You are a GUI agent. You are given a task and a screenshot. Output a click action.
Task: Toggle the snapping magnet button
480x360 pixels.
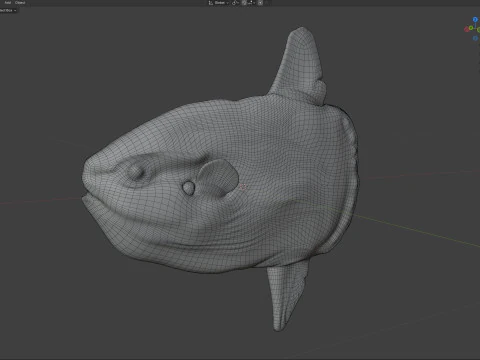coord(244,3)
